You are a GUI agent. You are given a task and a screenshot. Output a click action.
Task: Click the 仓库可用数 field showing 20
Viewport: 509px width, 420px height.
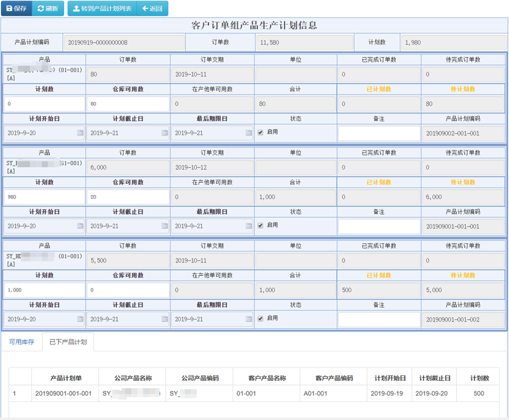point(128,197)
